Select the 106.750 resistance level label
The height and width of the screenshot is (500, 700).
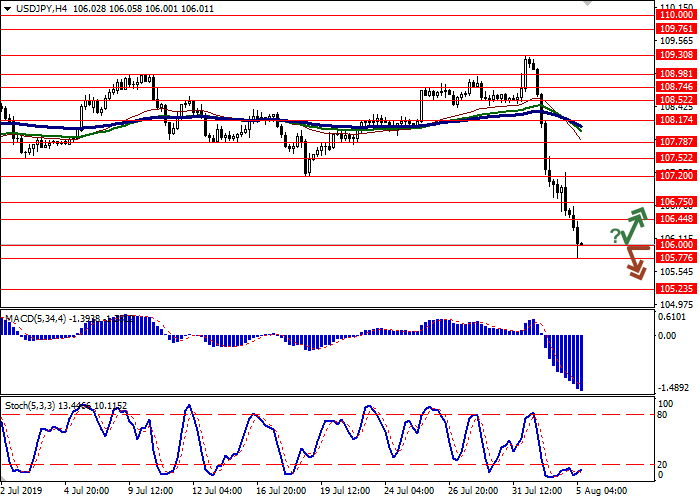675,201
